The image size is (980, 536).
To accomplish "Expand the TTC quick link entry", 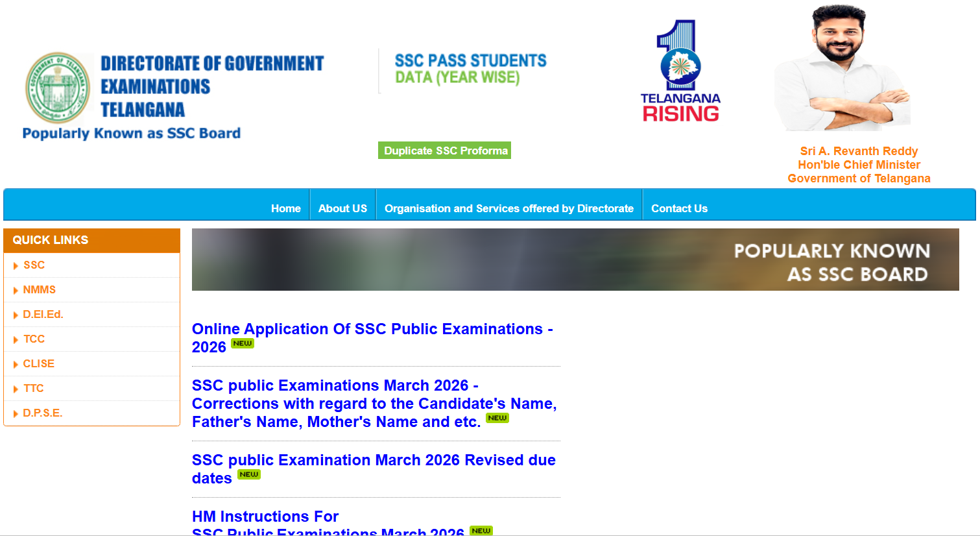I will (x=33, y=388).
